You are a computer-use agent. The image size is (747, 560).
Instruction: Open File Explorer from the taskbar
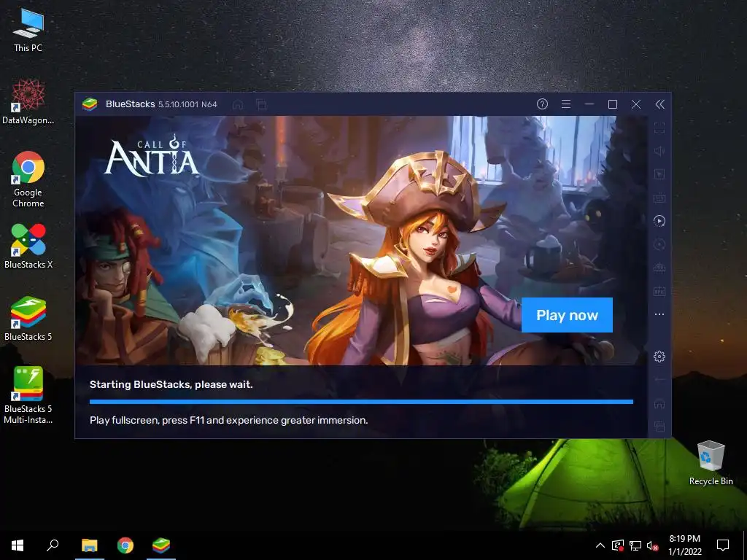coord(89,545)
